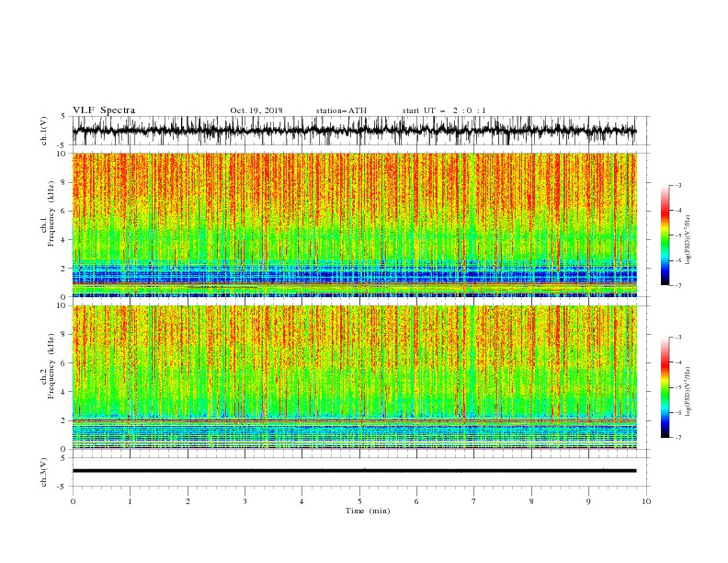Click the flat ch.3 voltage trace
This screenshot has height=563, width=728.
(354, 471)
